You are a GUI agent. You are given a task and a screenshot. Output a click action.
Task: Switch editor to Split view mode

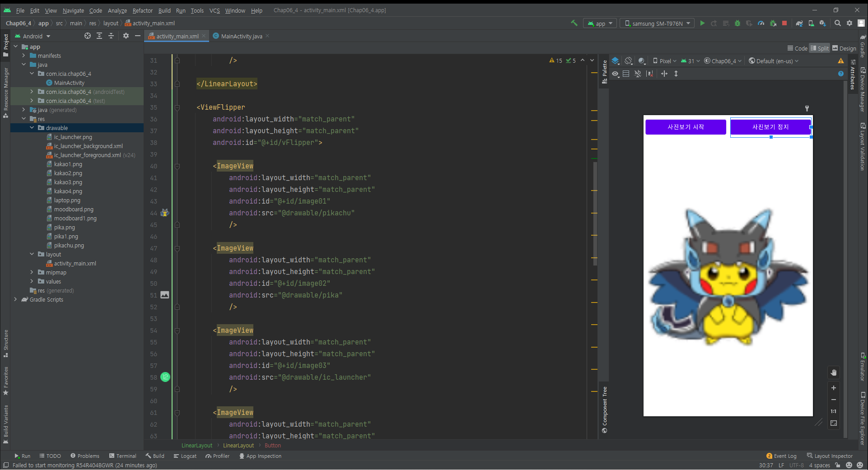point(820,48)
